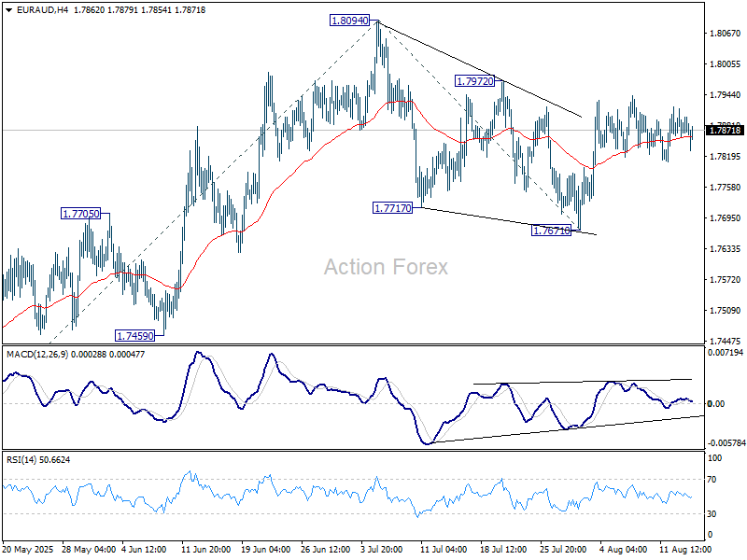Click the 11 Jul 04:00 time label
This screenshot has height=560, width=747.
[x=444, y=550]
